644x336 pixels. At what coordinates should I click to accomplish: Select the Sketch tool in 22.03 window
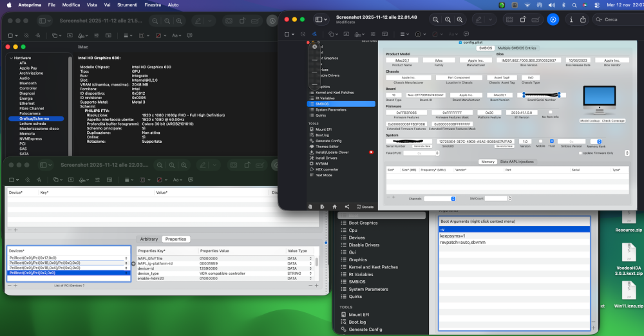tap(39, 180)
